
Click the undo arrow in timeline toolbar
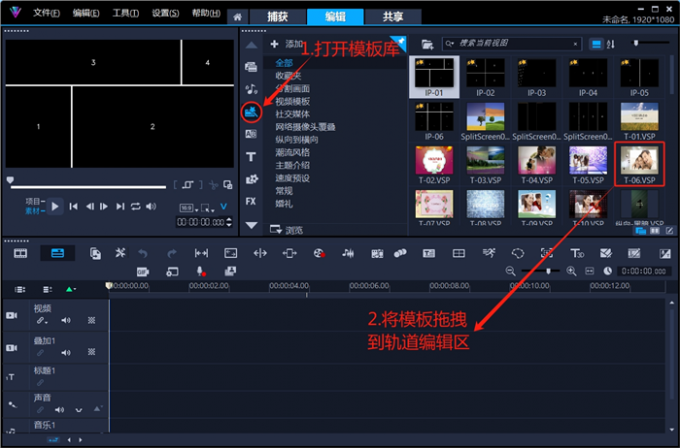pyautogui.click(x=143, y=253)
